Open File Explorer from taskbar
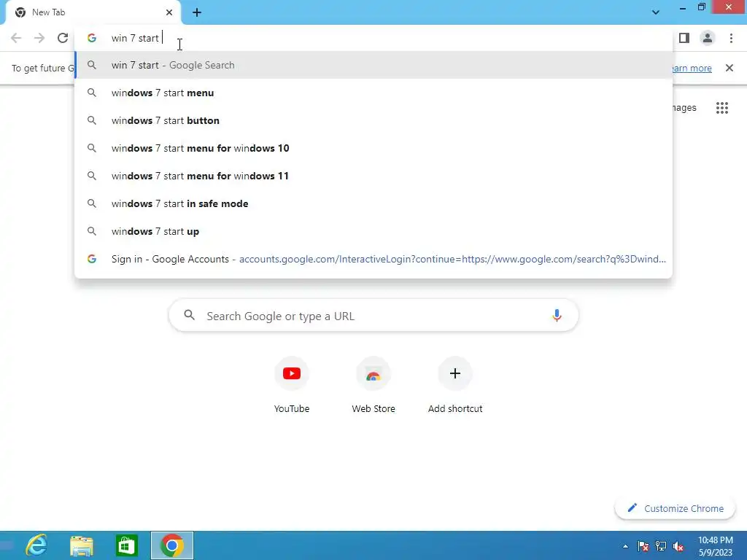This screenshot has width=747, height=560. click(x=82, y=545)
